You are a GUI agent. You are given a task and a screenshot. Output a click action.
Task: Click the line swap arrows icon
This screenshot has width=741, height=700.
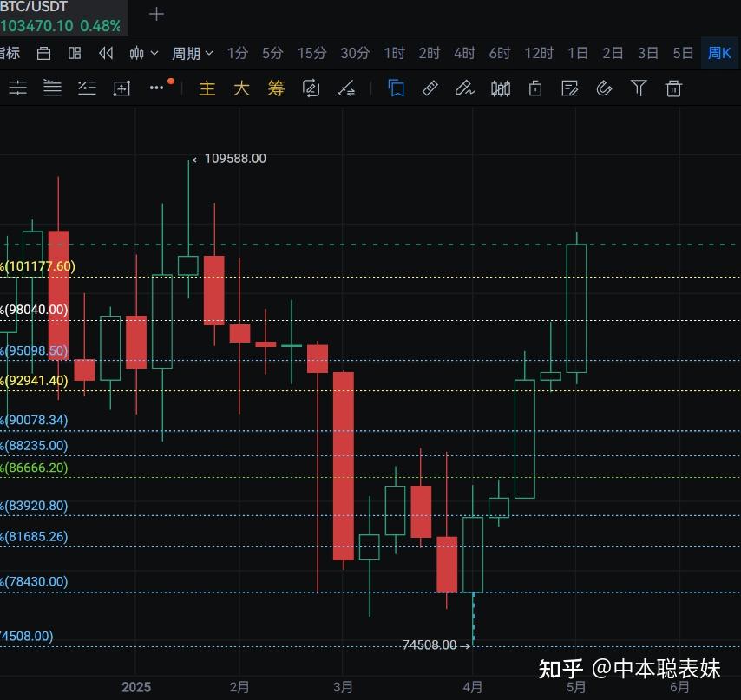346,88
